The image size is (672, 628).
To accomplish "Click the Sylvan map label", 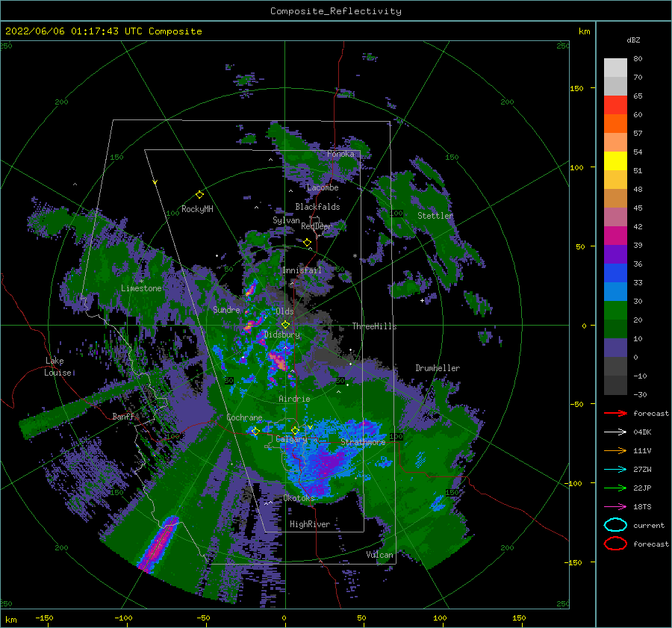I will [286, 221].
